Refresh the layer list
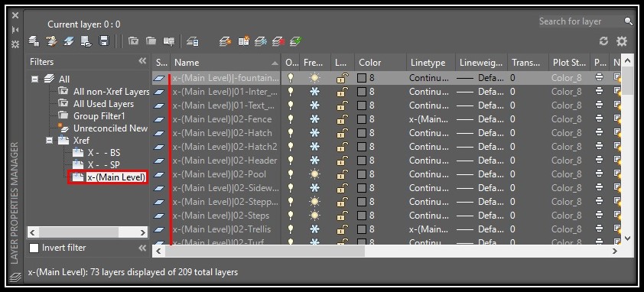Image resolution: width=644 pixels, height=292 pixels. (x=603, y=41)
